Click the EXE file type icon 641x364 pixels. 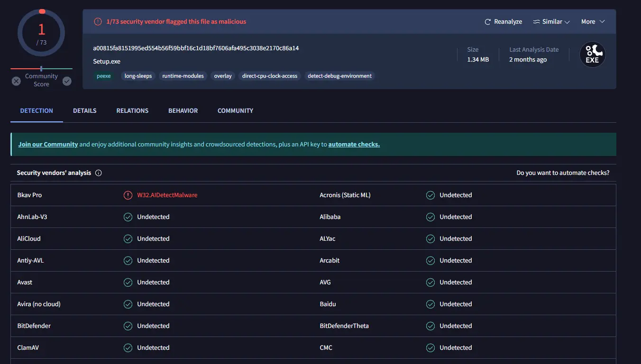point(593,55)
